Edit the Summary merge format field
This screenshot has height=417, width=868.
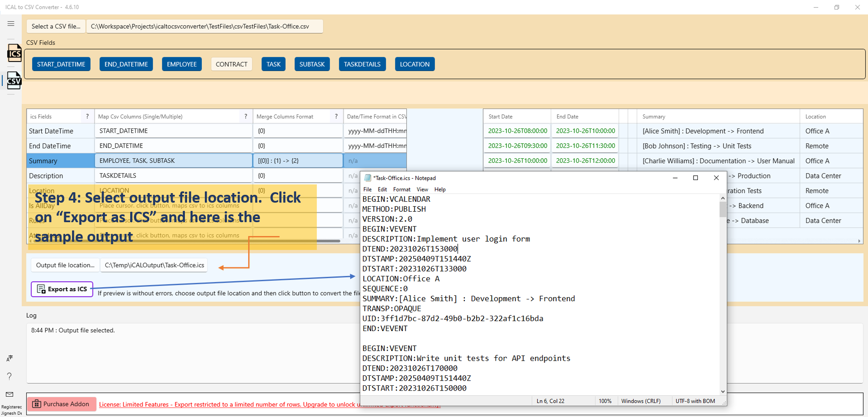coord(298,161)
